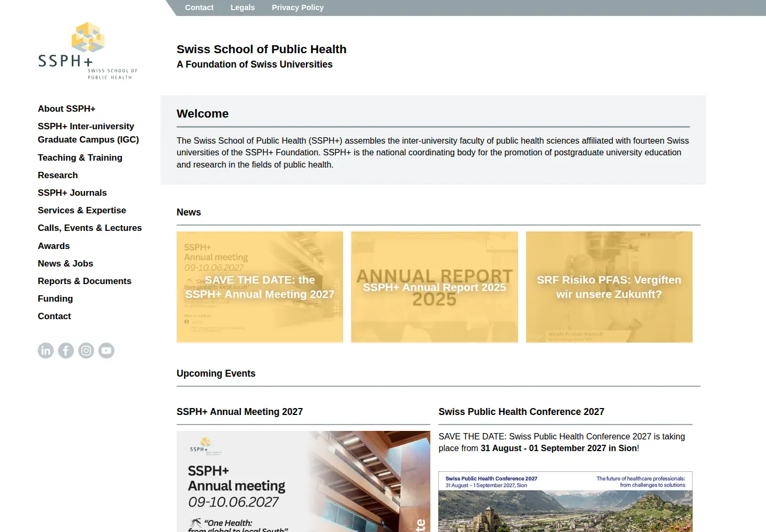Click '31 August - 01 September 2027 in Sion' text

point(559,448)
